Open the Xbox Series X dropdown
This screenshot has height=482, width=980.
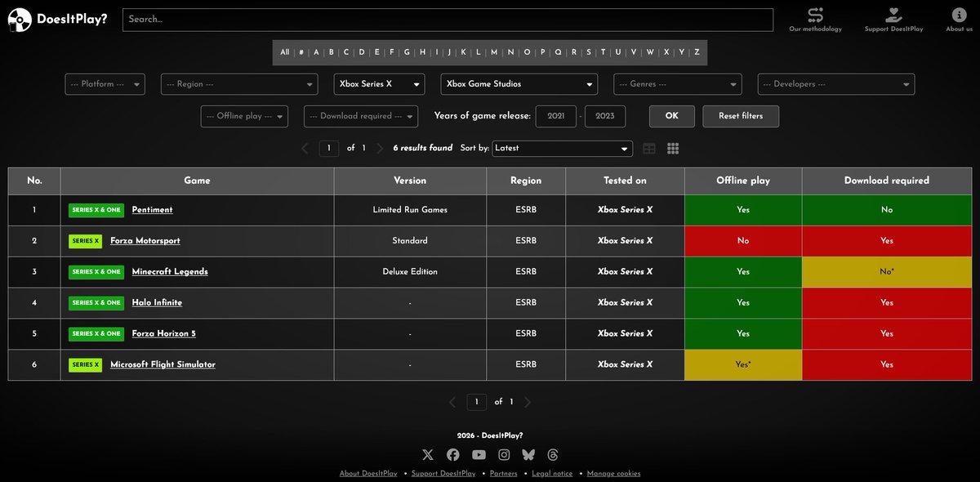pyautogui.click(x=380, y=84)
